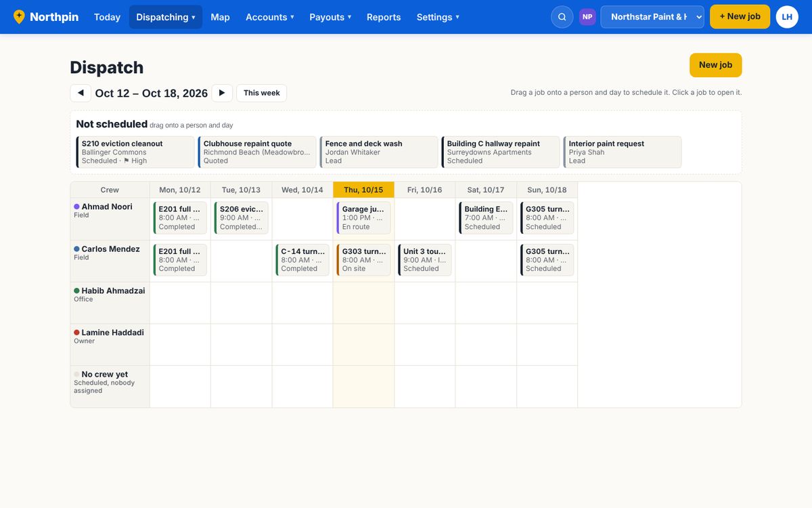Open the search magnifier icon
The width and height of the screenshot is (812, 508).
[x=562, y=17]
